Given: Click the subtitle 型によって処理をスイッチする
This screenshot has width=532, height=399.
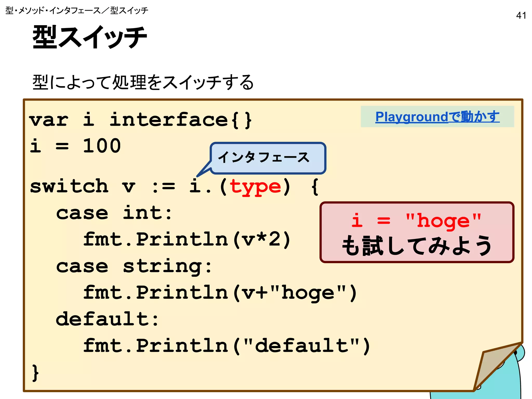Looking at the screenshot, I should pos(143,82).
